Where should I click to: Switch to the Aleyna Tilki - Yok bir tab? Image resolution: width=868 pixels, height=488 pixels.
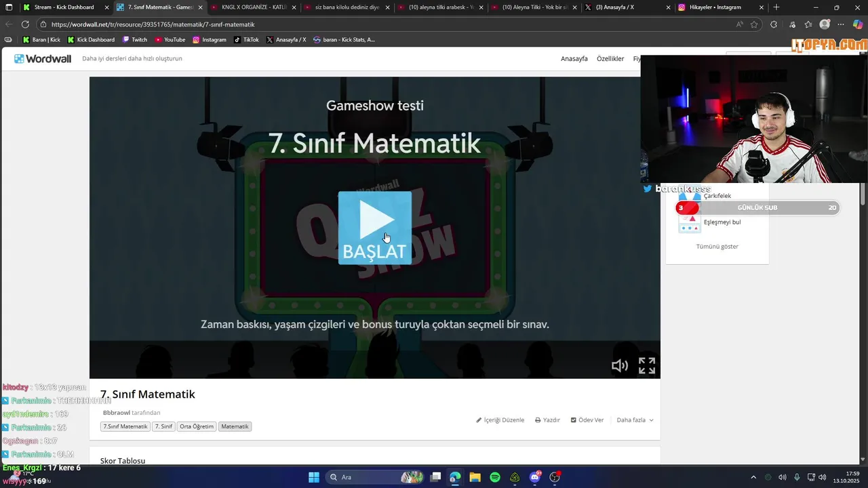[533, 7]
